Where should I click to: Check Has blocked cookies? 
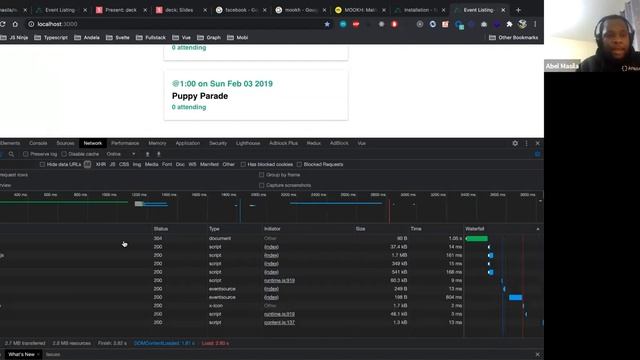pyautogui.click(x=243, y=164)
